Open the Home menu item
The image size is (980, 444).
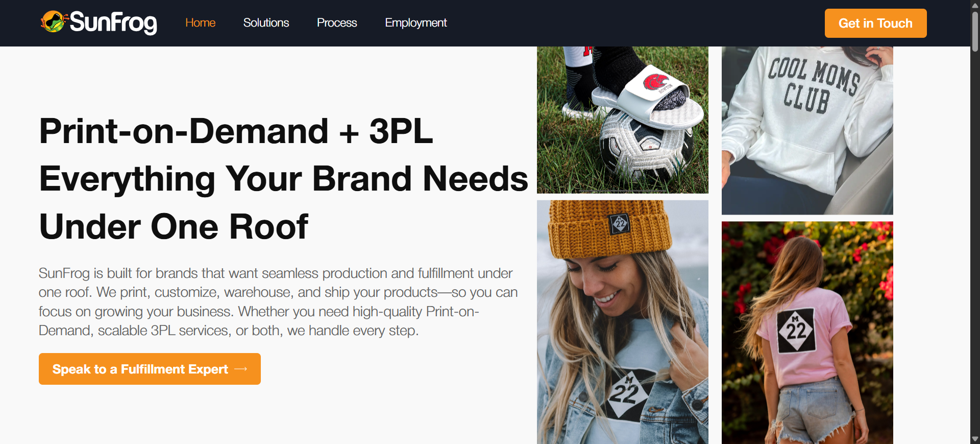200,23
